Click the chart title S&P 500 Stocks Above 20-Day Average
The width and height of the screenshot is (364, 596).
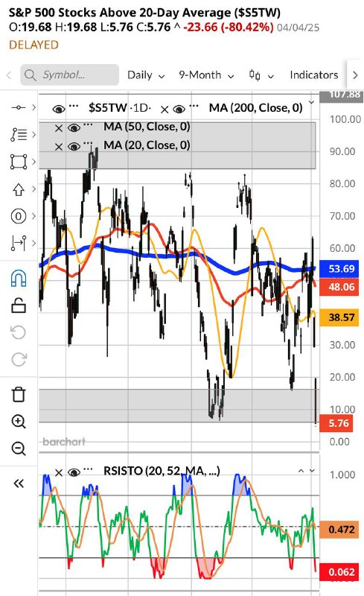click(144, 13)
